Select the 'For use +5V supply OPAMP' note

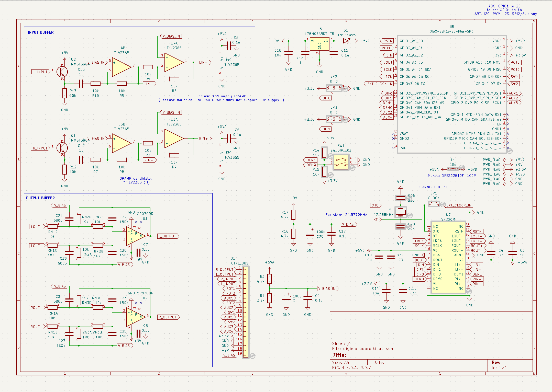tap(221, 96)
